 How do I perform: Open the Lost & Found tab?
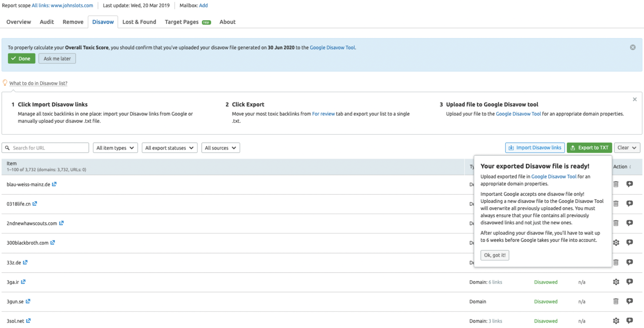click(139, 22)
